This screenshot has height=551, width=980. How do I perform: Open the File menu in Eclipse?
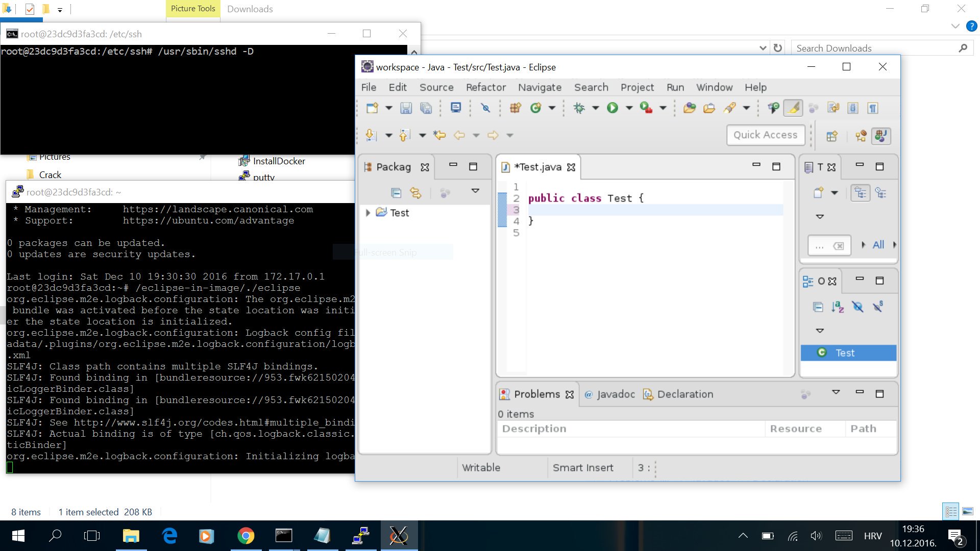coord(369,87)
